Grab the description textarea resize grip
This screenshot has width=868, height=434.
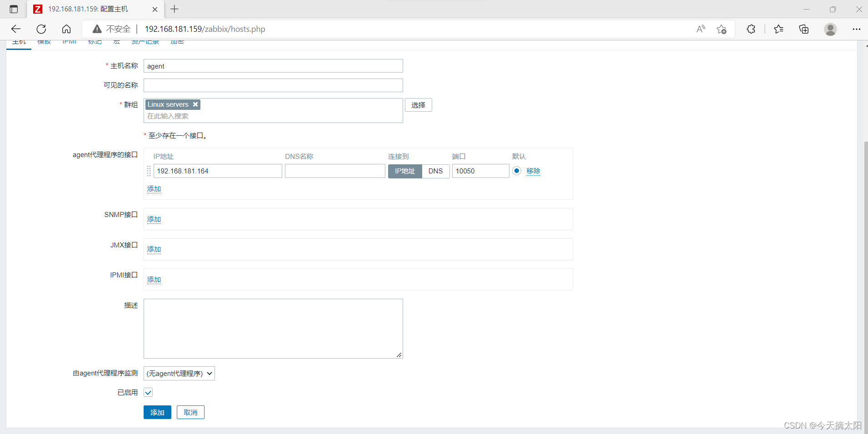399,355
